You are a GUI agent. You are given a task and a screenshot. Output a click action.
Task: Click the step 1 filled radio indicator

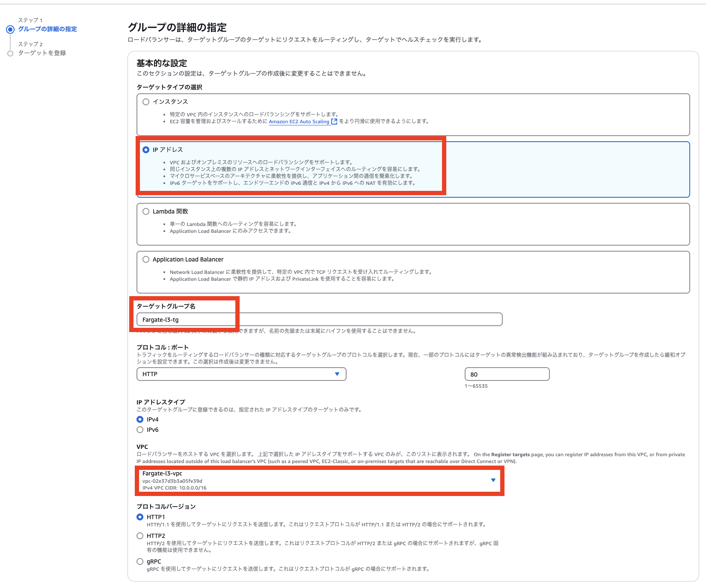10,29
